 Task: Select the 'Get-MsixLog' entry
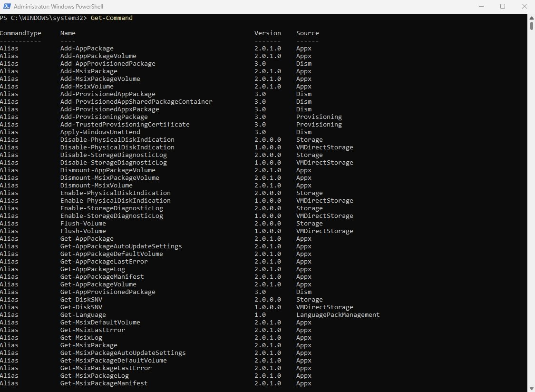(81, 338)
